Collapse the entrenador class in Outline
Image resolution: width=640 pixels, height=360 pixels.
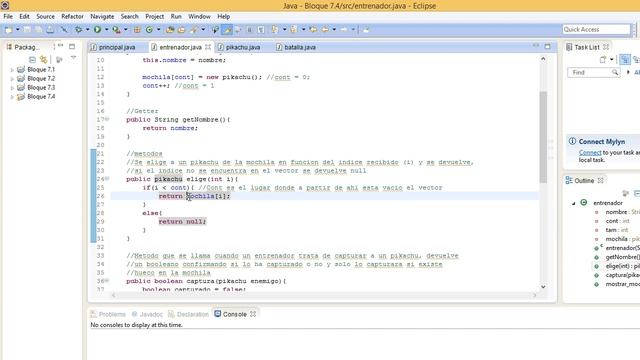pyautogui.click(x=573, y=203)
